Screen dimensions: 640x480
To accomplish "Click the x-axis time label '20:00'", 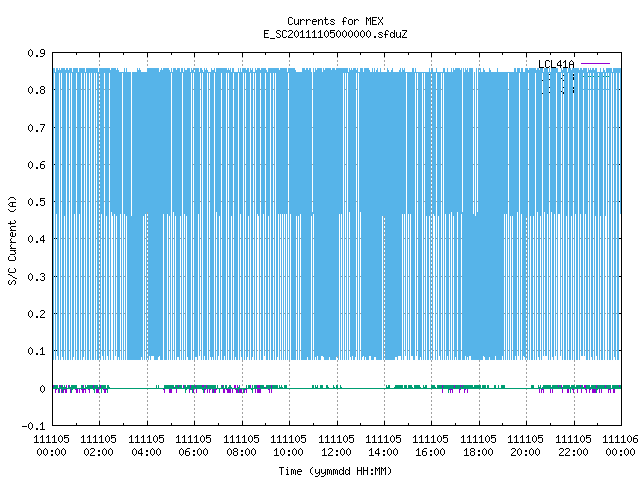I will coord(525,452).
